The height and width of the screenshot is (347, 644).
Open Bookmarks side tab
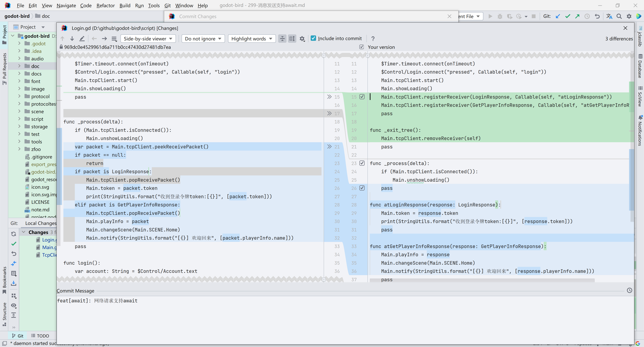tap(5, 280)
